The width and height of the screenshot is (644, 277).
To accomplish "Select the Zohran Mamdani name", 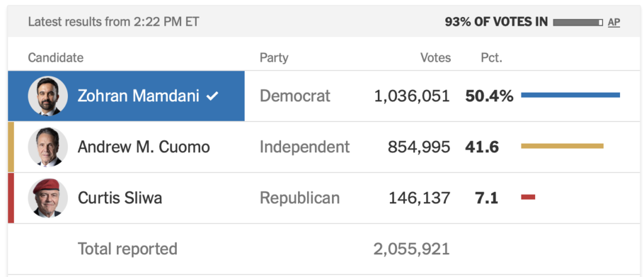I will 138,96.
